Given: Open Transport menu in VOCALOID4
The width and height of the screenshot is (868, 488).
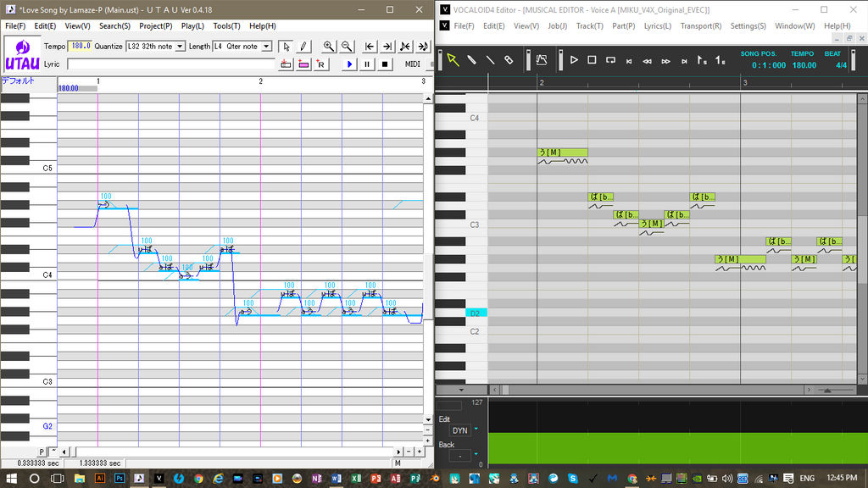Looking at the screenshot, I should coord(701,26).
